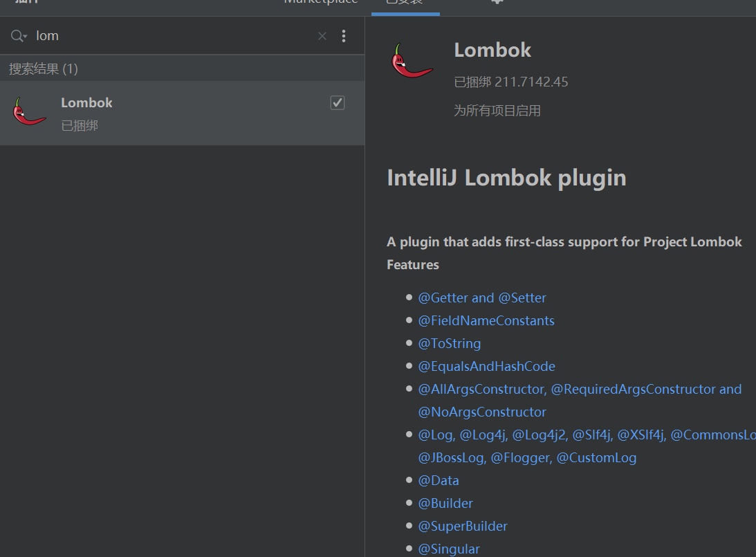Switch to the Installed (已安装) tab
Viewport: 756px width, 557px height.
pos(405,3)
